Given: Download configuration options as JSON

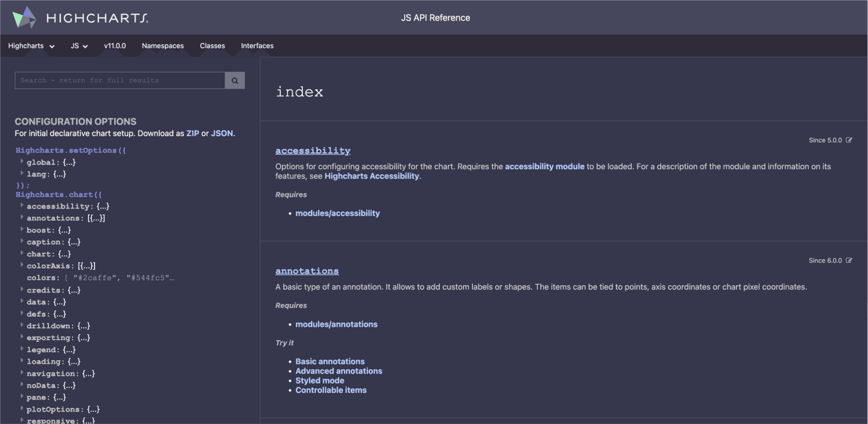Looking at the screenshot, I should click(x=221, y=134).
